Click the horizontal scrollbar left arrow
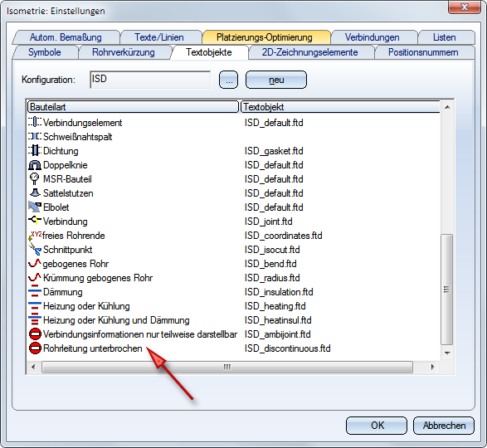Image resolution: width=487 pixels, height=448 pixels. click(x=33, y=367)
